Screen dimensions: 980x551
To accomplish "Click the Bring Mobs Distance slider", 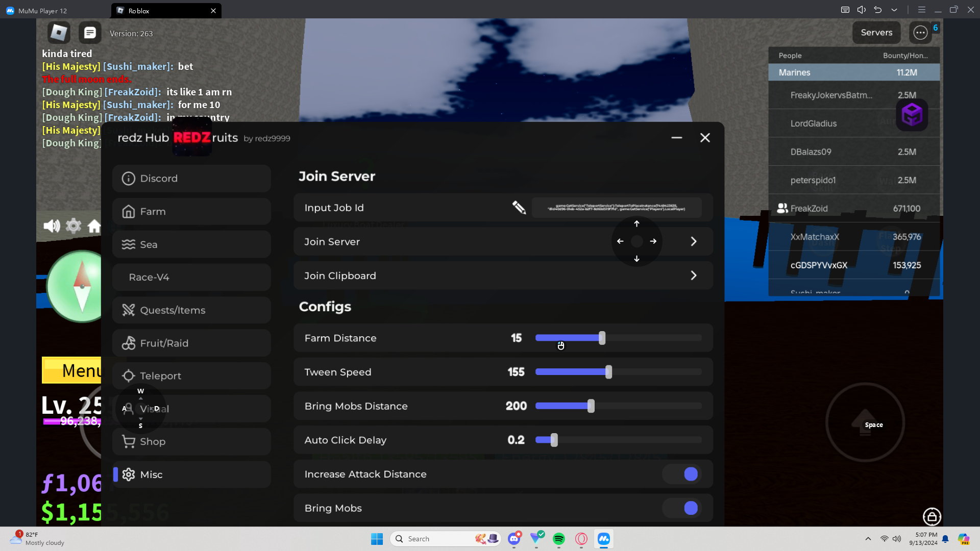I will pyautogui.click(x=618, y=406).
